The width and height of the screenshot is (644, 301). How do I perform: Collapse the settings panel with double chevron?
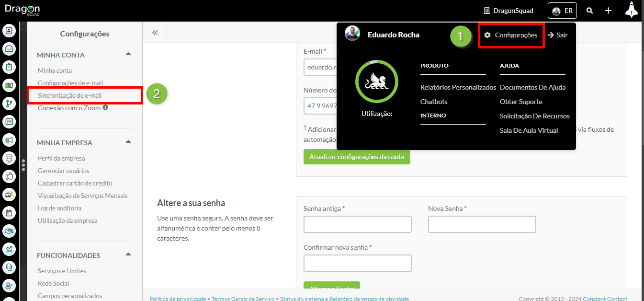click(155, 33)
